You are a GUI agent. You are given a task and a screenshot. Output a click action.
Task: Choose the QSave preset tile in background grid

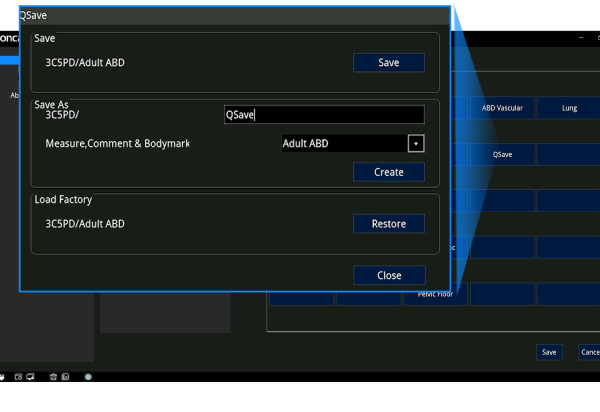(502, 155)
